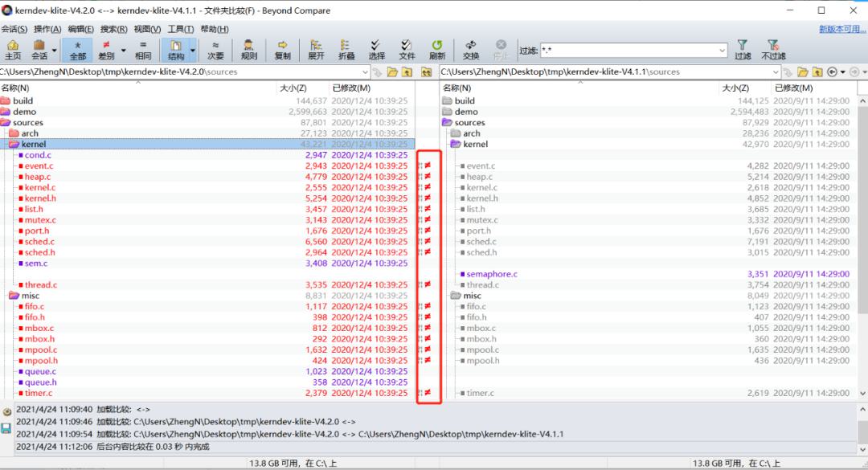Select cond.c in the left pane
Screen dimensions: 868x470
pyautogui.click(x=38, y=155)
